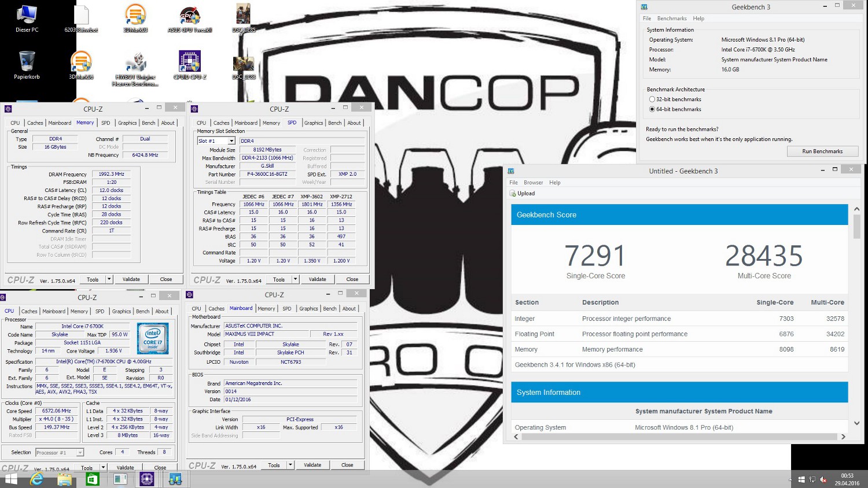Click the scroll-right arrow in Geekbench results
Image resolution: width=868 pixels, height=488 pixels.
point(843,437)
